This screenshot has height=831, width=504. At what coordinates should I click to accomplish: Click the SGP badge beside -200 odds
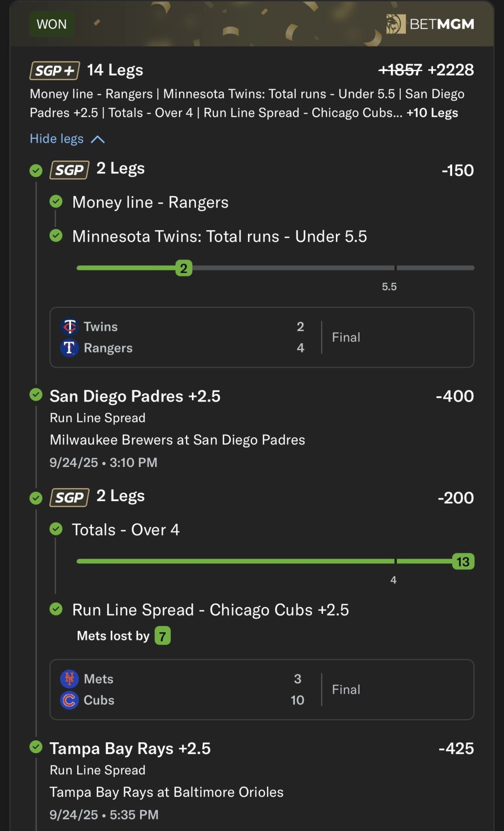(70, 498)
